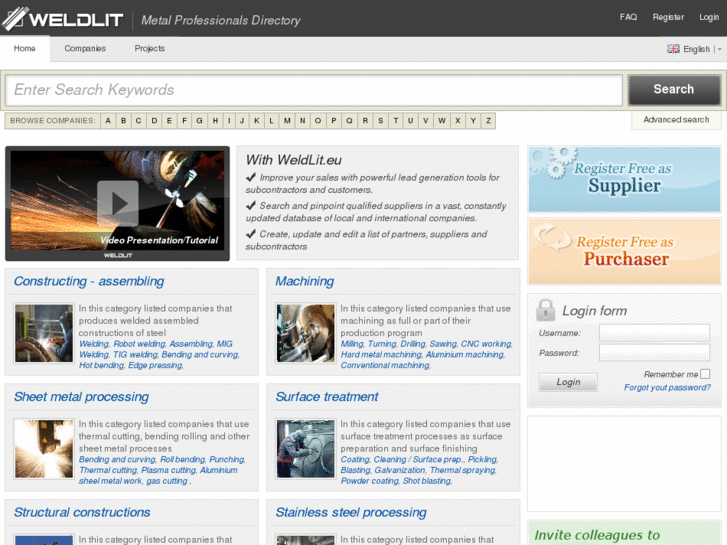Click the padlock icon beside Login form
This screenshot has width=727, height=545.
tap(546, 310)
